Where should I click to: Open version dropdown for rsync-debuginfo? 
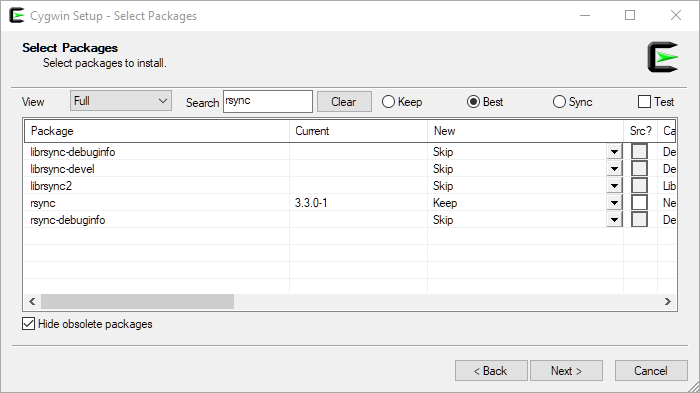coord(614,220)
